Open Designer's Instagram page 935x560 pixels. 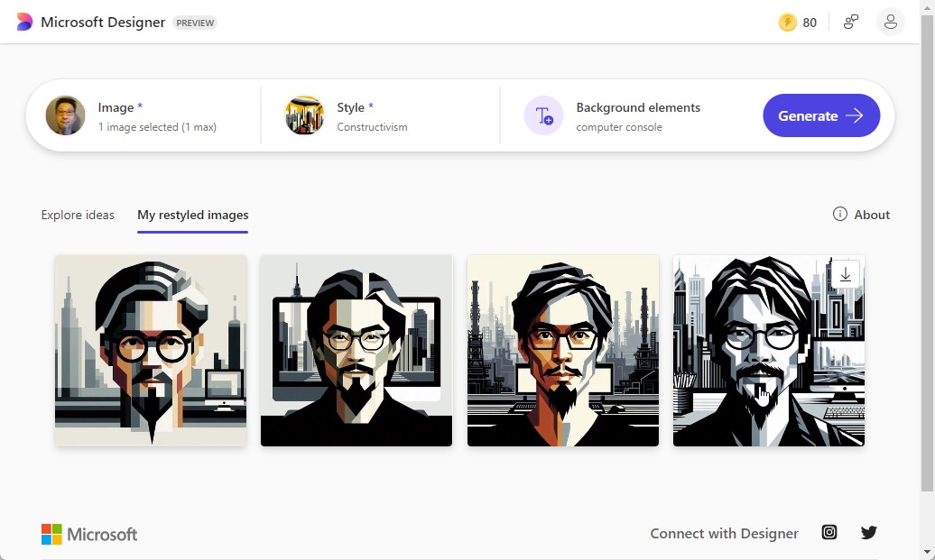point(829,532)
